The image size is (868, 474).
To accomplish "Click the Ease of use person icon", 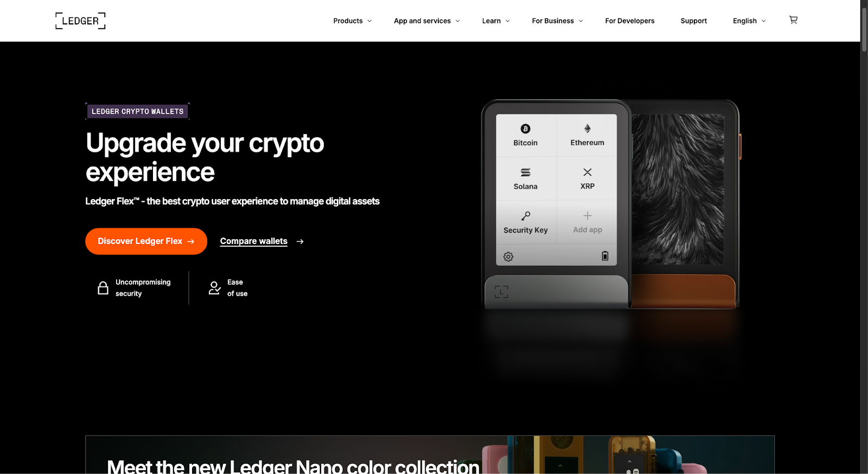I will coord(215,288).
